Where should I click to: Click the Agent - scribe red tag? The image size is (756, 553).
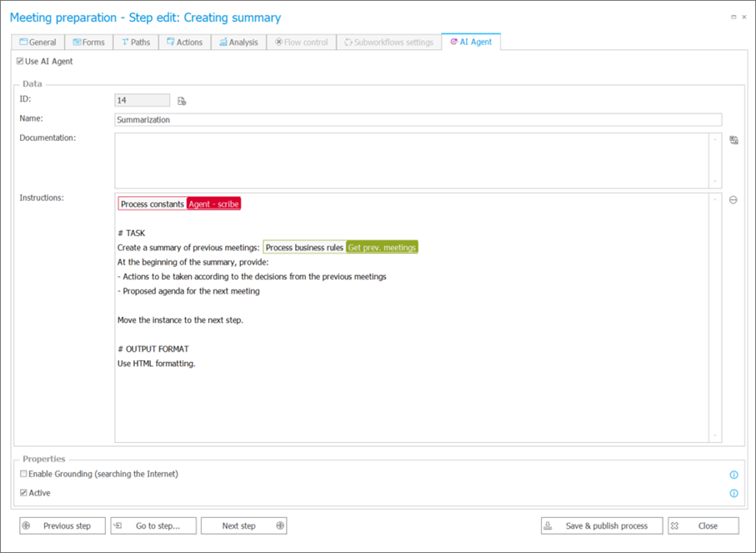click(213, 204)
